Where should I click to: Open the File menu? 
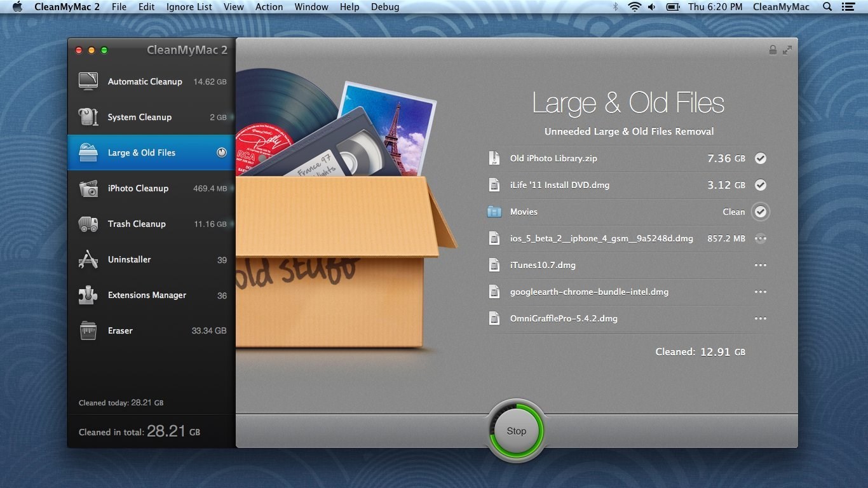tap(119, 7)
